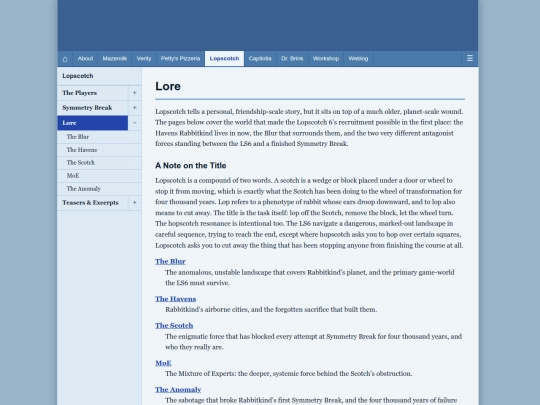Follow The Anomaly link in article
The image size is (540, 405).
178,390
